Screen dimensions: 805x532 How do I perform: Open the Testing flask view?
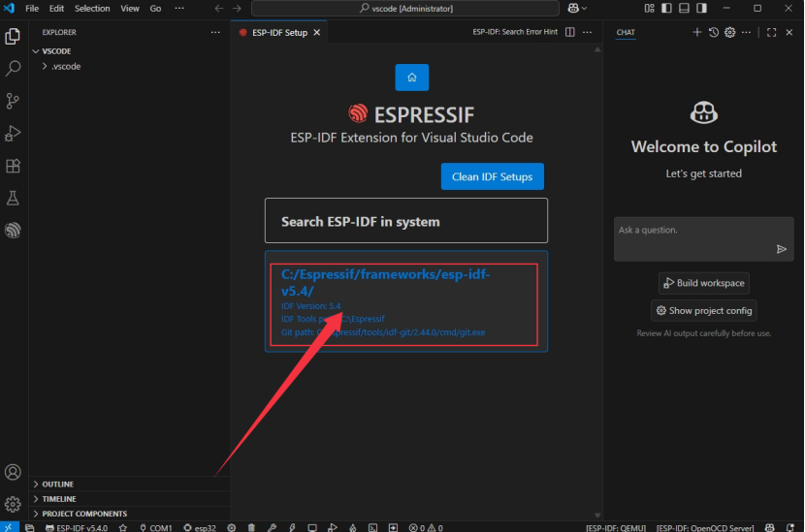coord(13,198)
